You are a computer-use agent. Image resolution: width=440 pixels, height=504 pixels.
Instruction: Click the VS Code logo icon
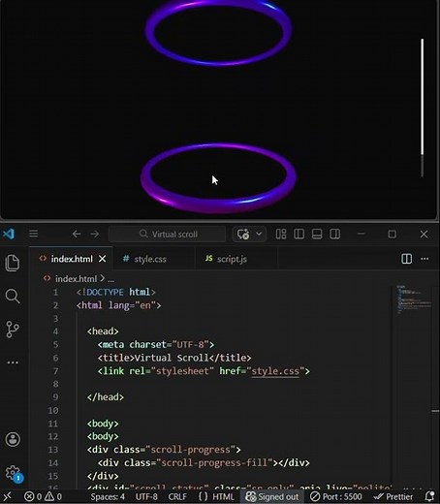tap(9, 234)
